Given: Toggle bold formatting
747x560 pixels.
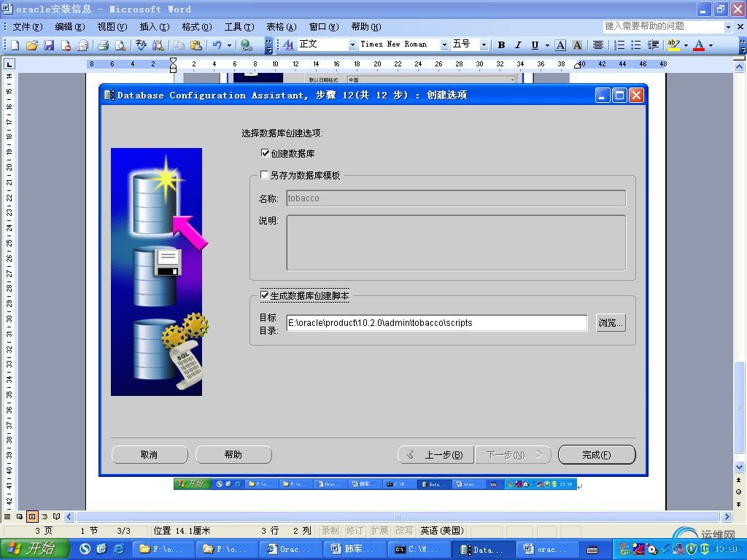Looking at the screenshot, I should (501, 44).
